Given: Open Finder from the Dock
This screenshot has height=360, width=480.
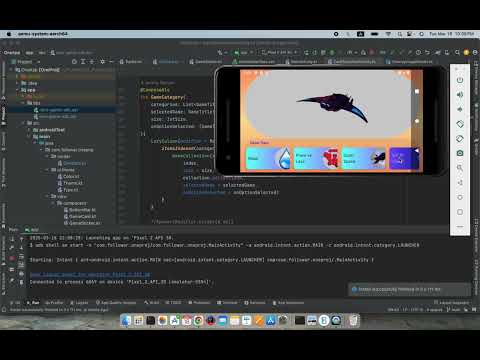Looking at the screenshot, I should [x=126, y=321].
